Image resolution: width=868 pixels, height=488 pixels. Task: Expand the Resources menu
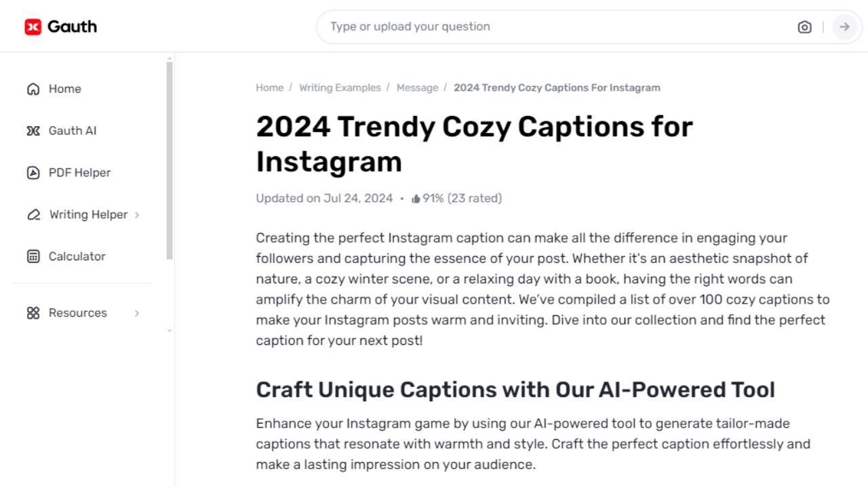point(138,312)
